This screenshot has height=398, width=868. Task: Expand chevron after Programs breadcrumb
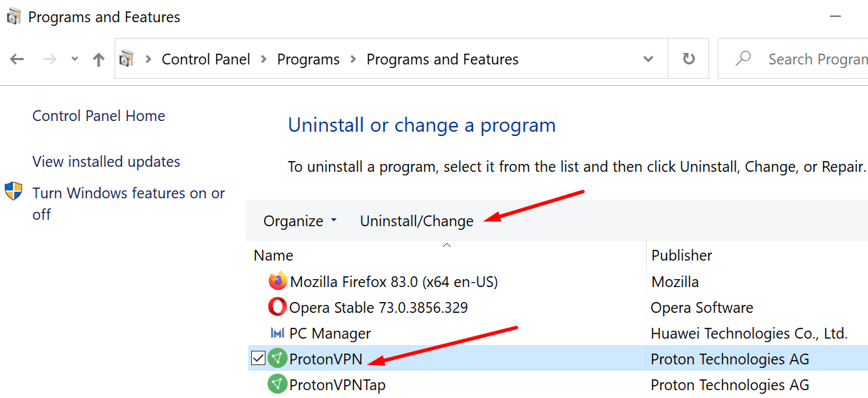tap(353, 59)
